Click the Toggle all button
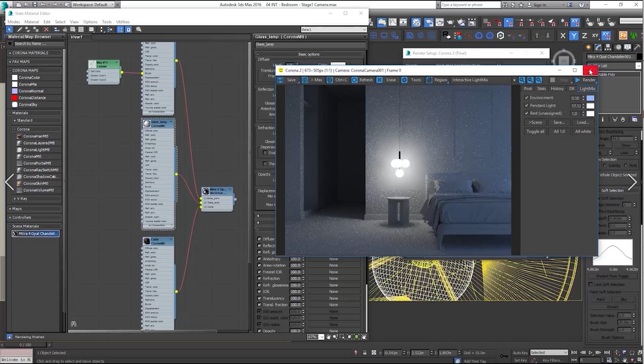The width and height of the screenshot is (644, 364). pos(535,131)
